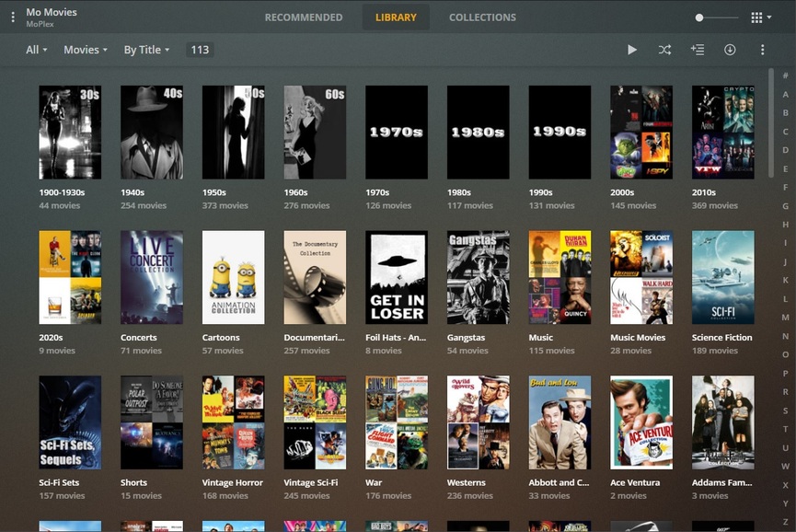796x532 pixels.
Task: Open the 1960s collection poster
Action: (315, 132)
